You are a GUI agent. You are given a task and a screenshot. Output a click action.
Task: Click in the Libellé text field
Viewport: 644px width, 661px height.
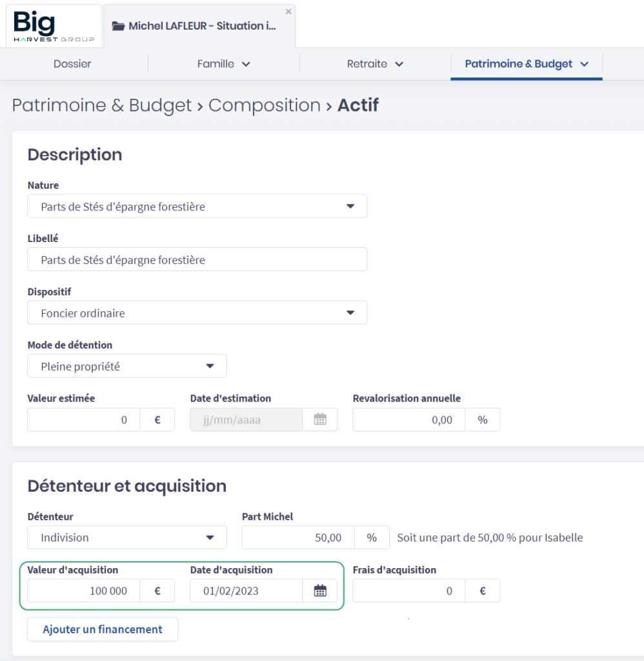point(197,259)
